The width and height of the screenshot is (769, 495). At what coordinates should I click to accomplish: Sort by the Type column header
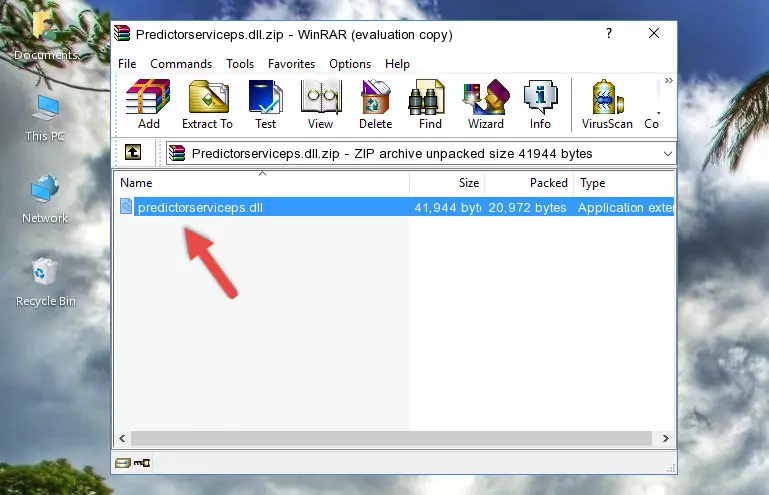coord(624,183)
